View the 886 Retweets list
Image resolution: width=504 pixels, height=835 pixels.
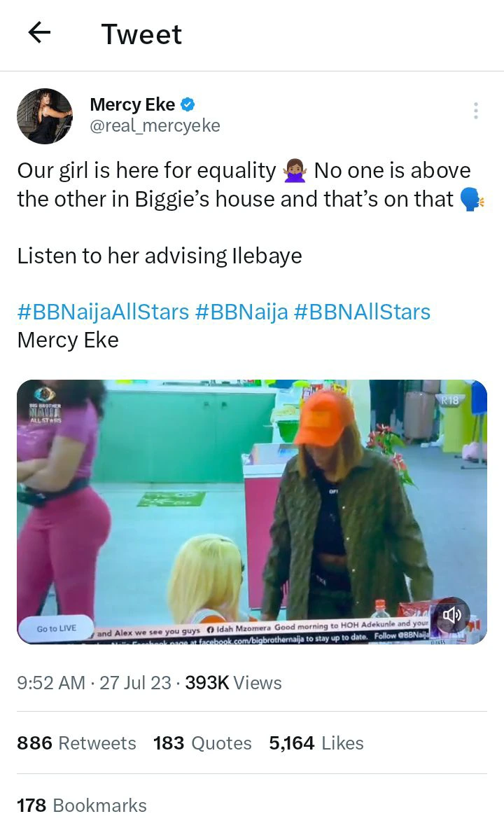point(76,743)
